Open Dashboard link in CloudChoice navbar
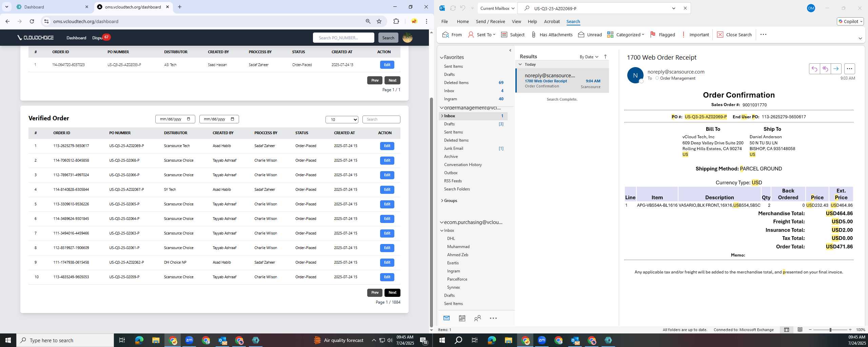This screenshot has width=868, height=347. (x=76, y=38)
